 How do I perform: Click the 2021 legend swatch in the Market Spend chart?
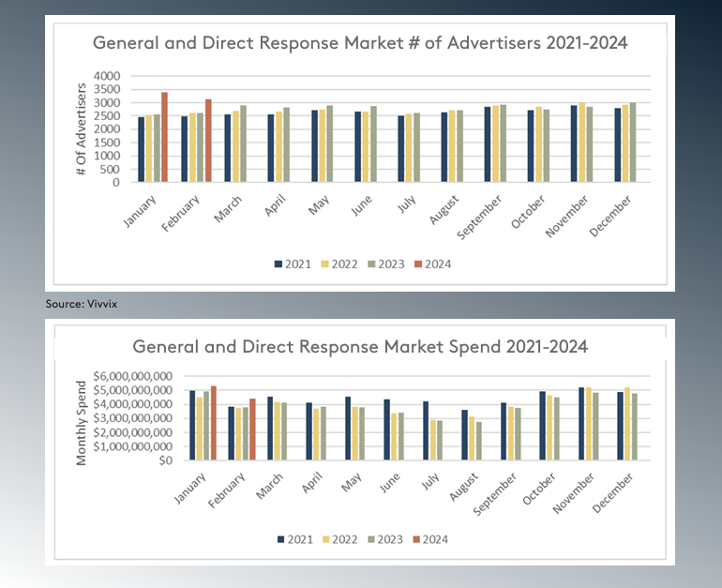point(278,539)
